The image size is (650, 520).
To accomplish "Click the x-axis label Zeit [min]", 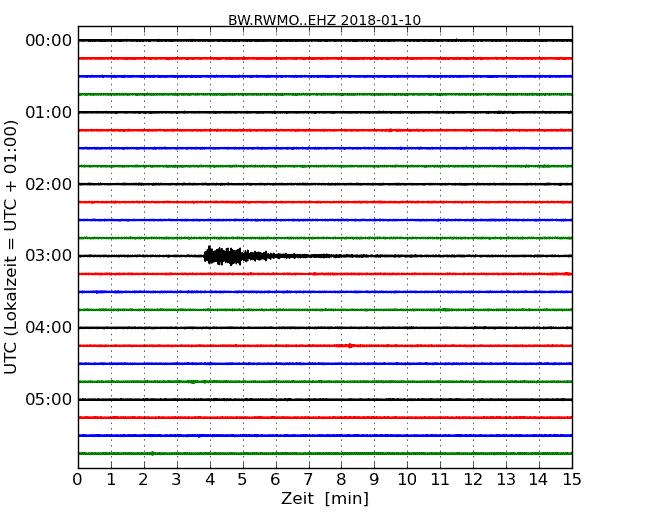I will 325,498.
